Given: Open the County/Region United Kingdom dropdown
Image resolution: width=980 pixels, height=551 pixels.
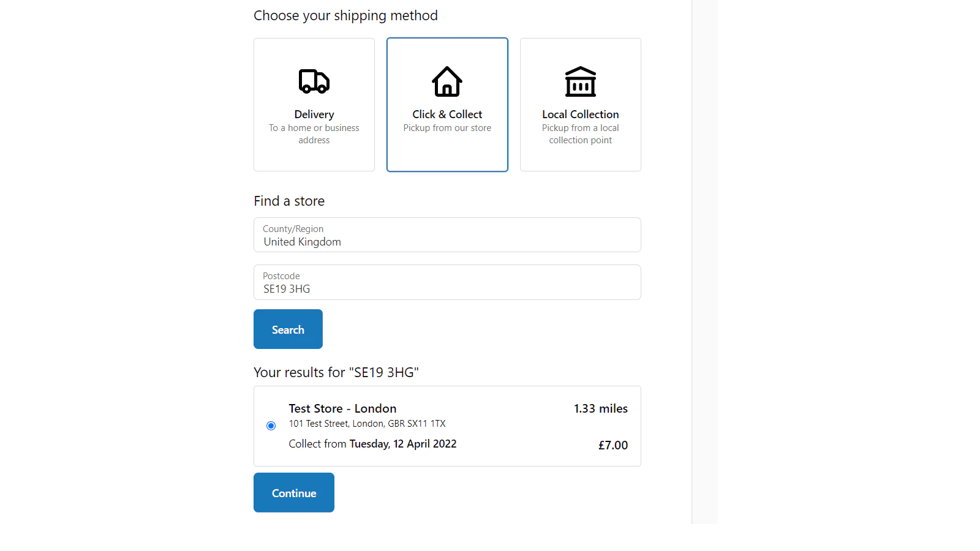Looking at the screenshot, I should (x=447, y=235).
